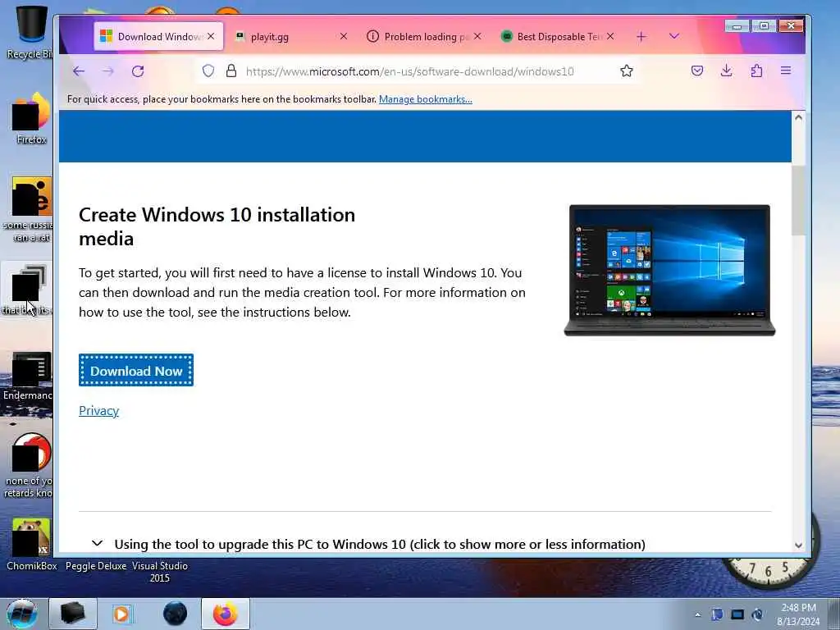840x630 pixels.
Task: Open the Windows Start orb
Action: [x=22, y=614]
